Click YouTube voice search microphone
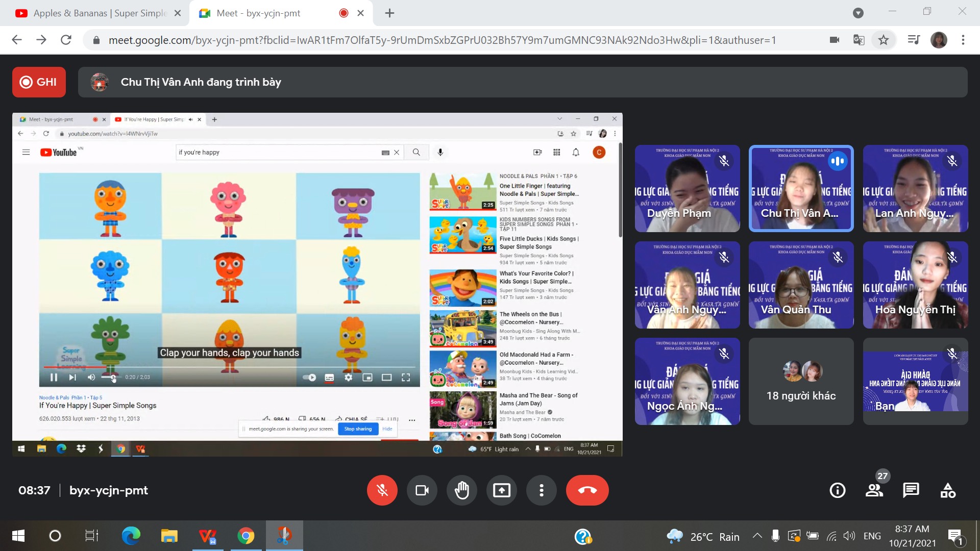 tap(440, 153)
